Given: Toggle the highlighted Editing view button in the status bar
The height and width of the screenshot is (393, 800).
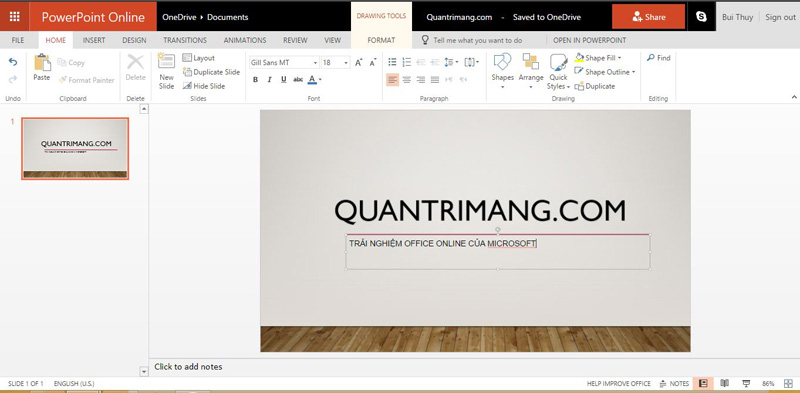Looking at the screenshot, I should tap(704, 383).
